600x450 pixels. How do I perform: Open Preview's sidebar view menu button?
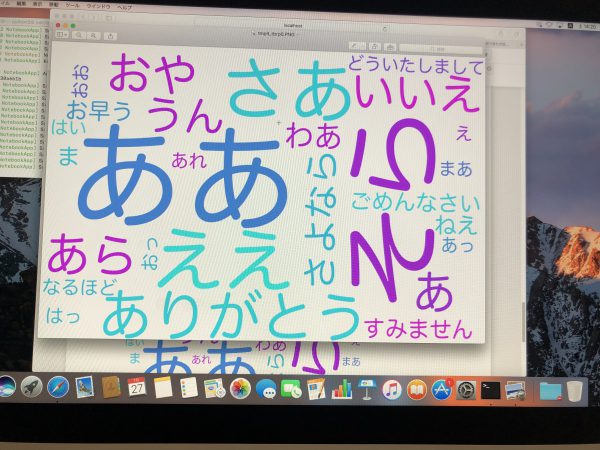(62, 35)
